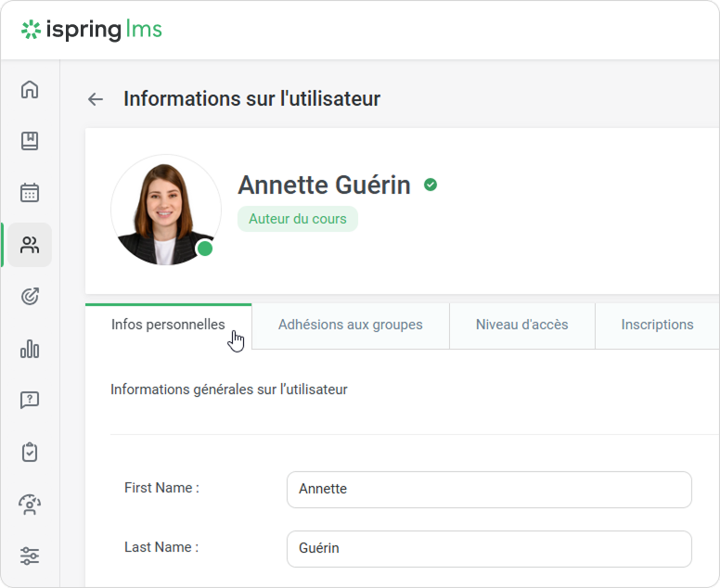Open the user support headset icon
Screen dimensions: 720x588
pyautogui.click(x=30, y=505)
